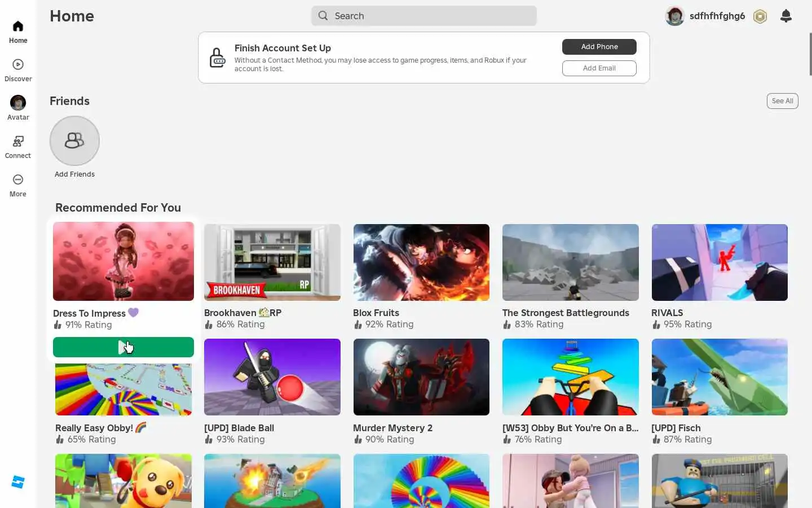
Task: Click the Add Email button
Action: pos(599,68)
